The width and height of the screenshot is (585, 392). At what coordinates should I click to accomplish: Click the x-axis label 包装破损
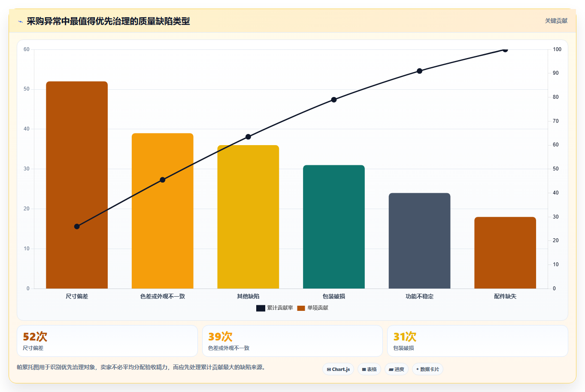[x=334, y=296]
